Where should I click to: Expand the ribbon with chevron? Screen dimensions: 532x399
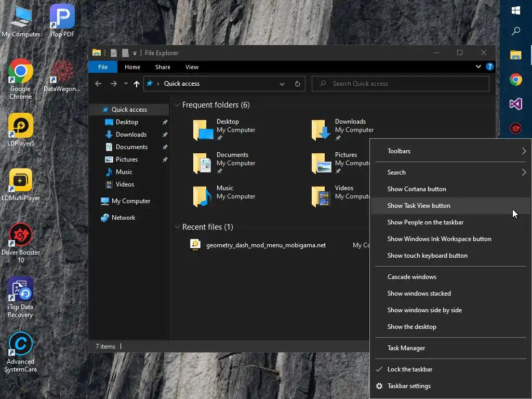(x=478, y=66)
